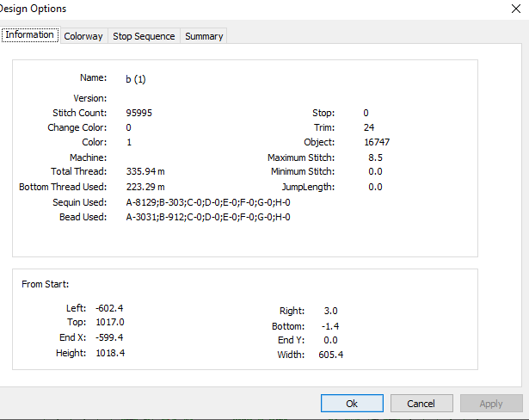Click the 'Version:' label
529x420 pixels.
click(x=90, y=98)
